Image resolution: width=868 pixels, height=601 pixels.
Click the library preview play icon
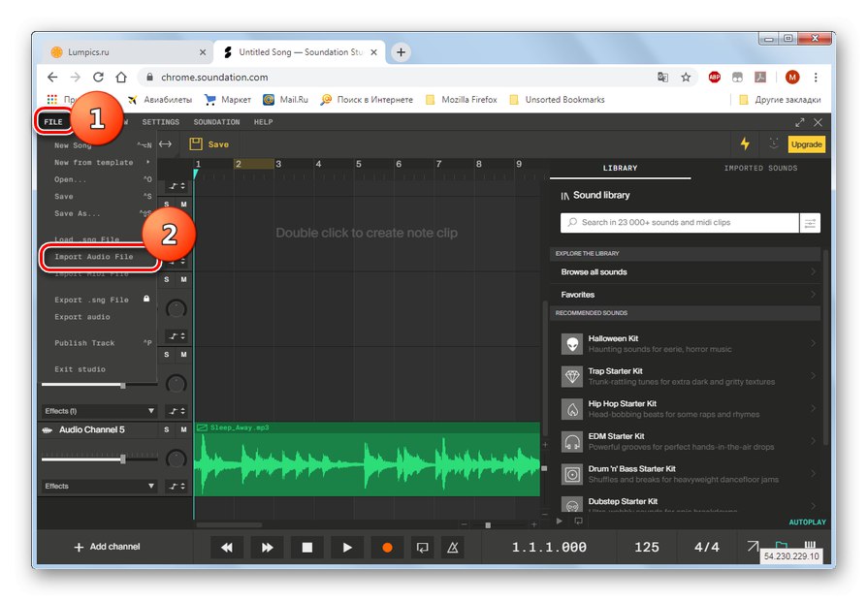click(560, 522)
